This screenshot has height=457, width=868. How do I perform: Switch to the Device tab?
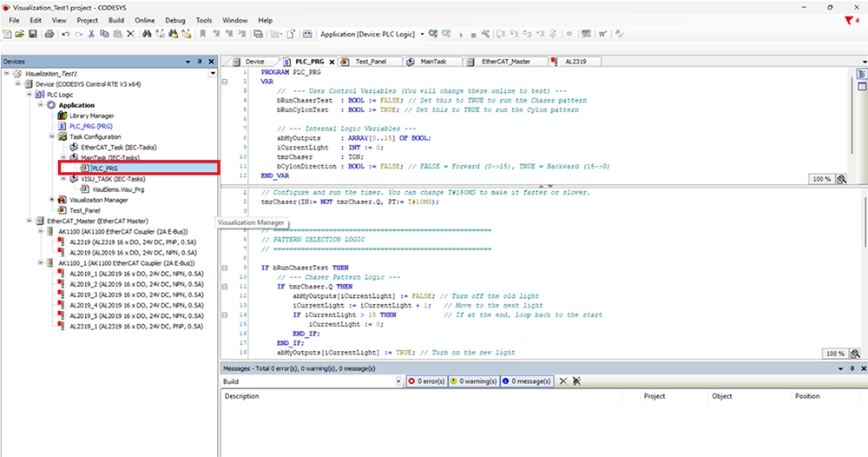point(254,62)
